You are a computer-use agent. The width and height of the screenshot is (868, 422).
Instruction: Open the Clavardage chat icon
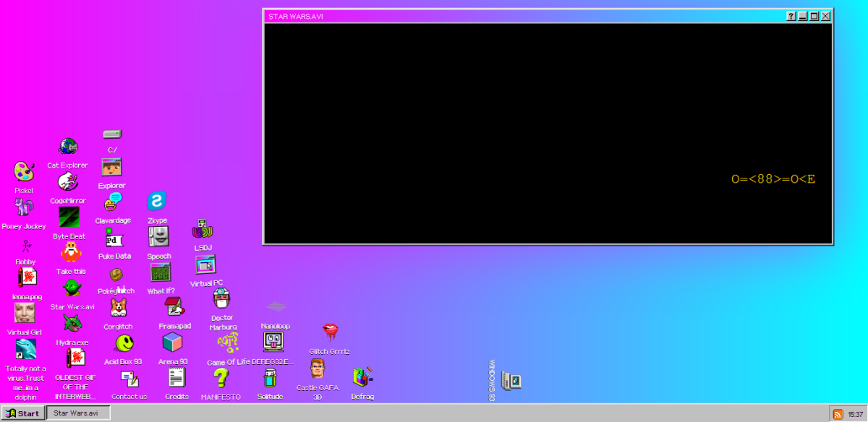click(x=113, y=202)
